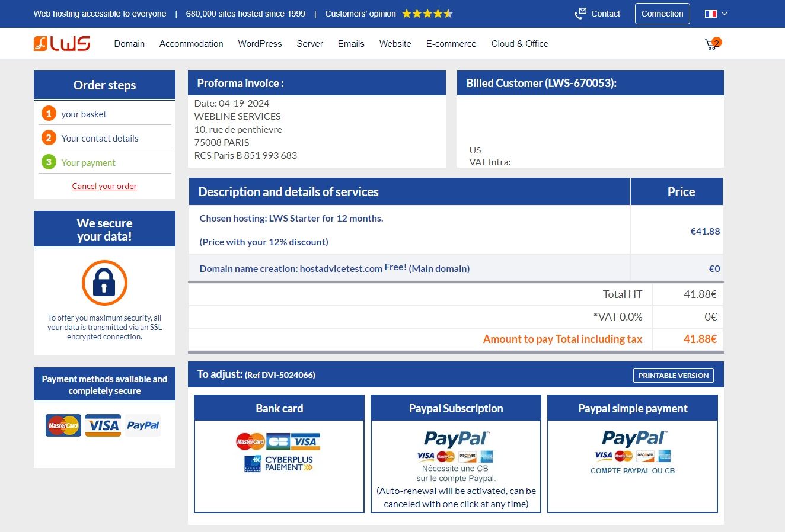The image size is (785, 532).
Task: Click the Printable Version button
Action: point(674,376)
